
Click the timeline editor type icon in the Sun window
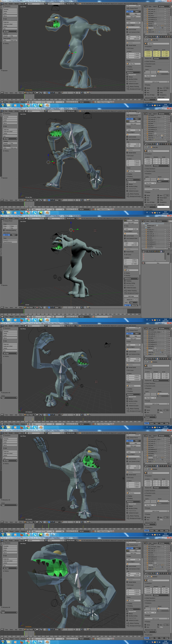point(3,317)
